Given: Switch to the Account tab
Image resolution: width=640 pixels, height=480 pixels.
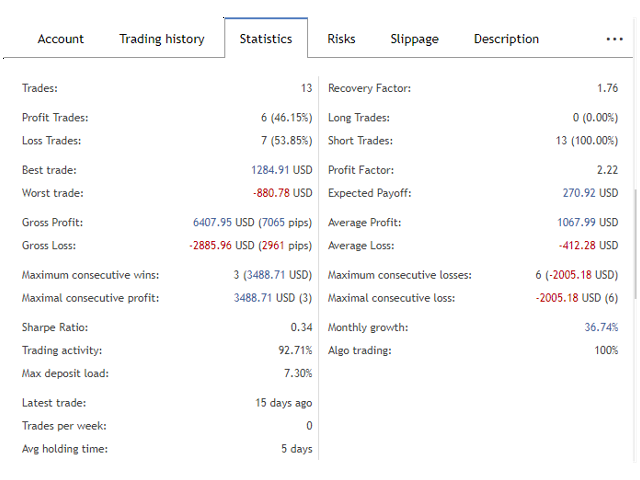Looking at the screenshot, I should (x=61, y=39).
